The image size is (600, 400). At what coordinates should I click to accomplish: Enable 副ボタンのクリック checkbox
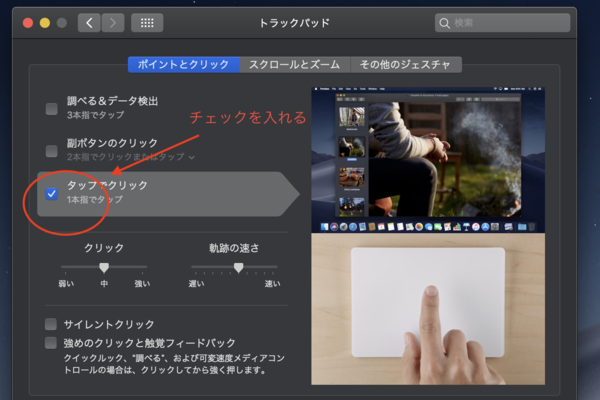[51, 151]
